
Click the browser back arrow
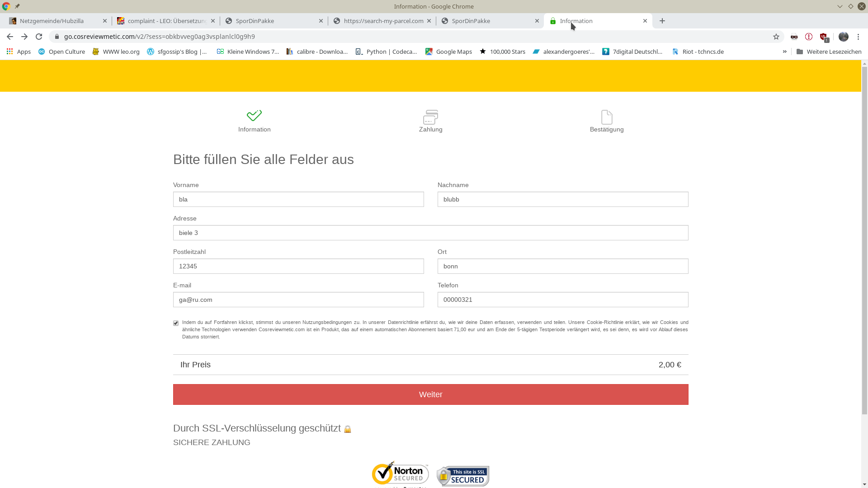click(10, 37)
